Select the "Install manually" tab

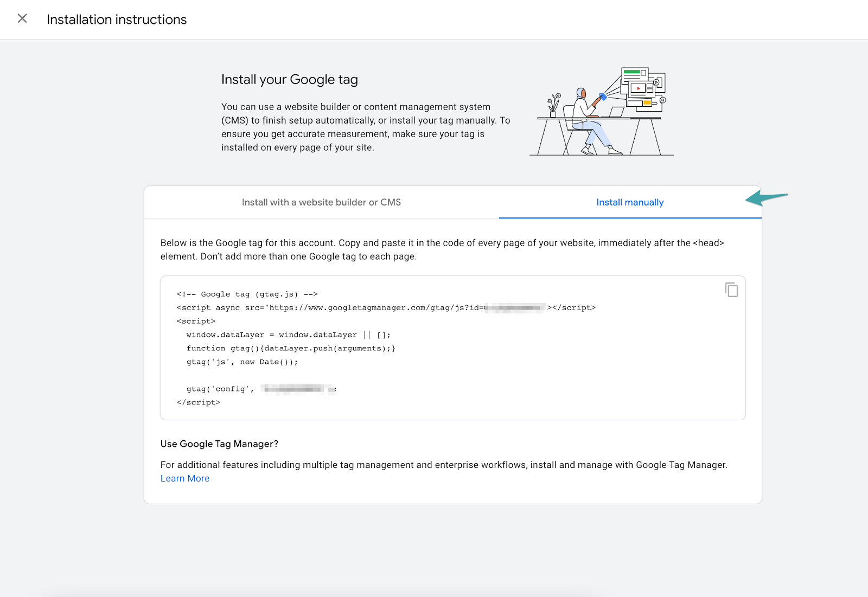click(x=630, y=202)
